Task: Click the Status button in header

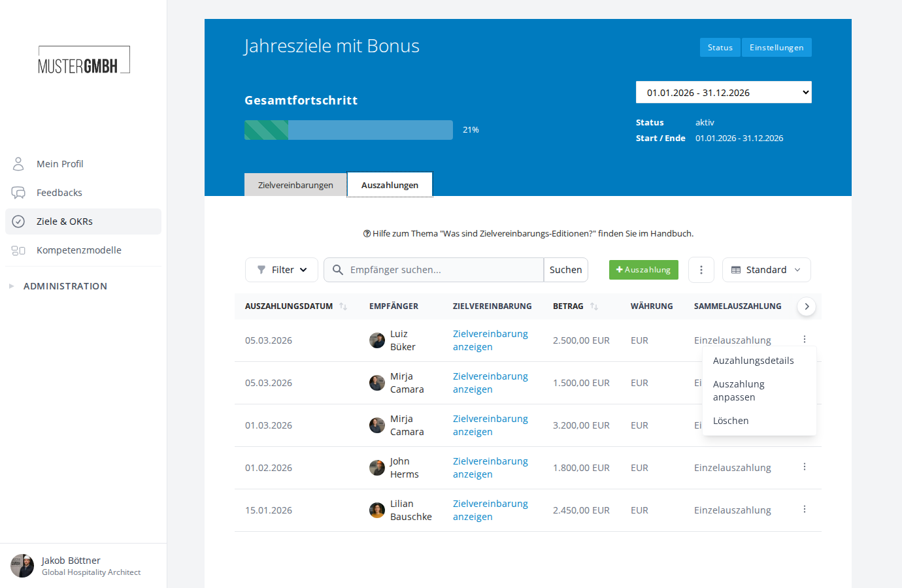Action: pyautogui.click(x=720, y=48)
